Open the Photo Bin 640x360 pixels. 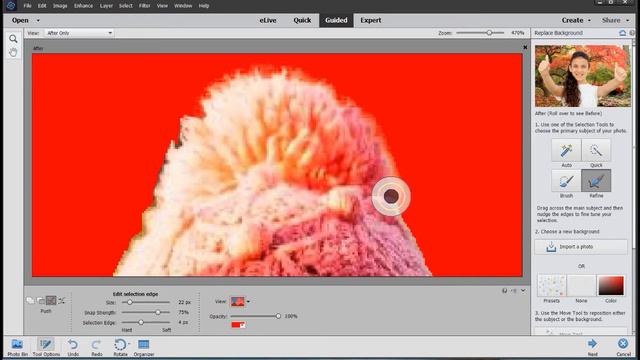(17, 347)
